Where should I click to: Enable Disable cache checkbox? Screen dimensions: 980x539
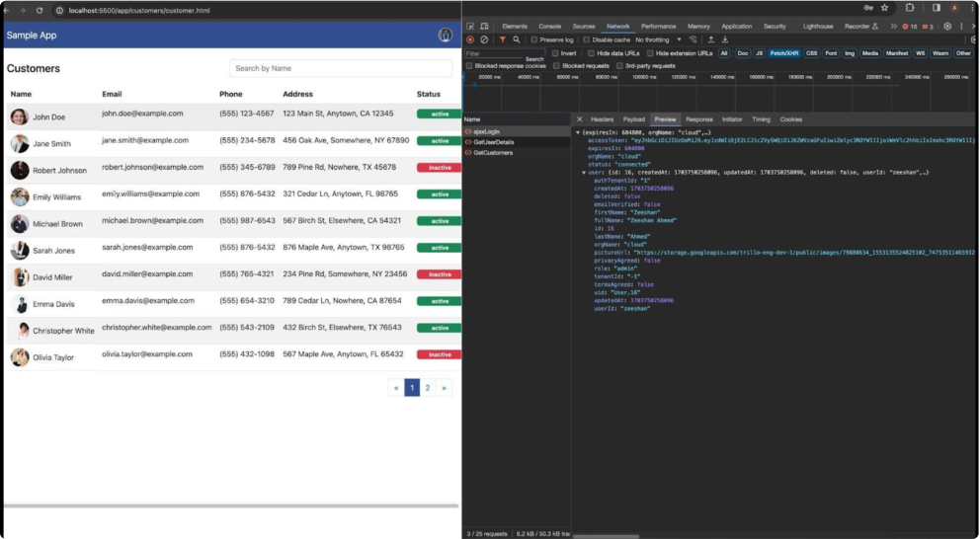586,39
